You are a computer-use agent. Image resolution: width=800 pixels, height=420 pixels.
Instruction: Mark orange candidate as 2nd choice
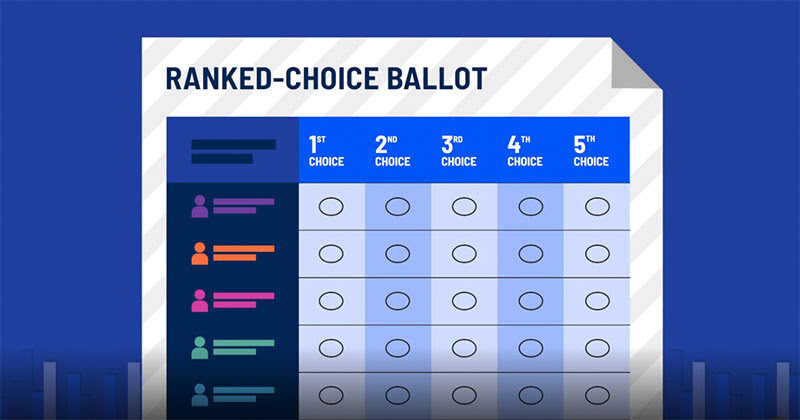coord(397,254)
